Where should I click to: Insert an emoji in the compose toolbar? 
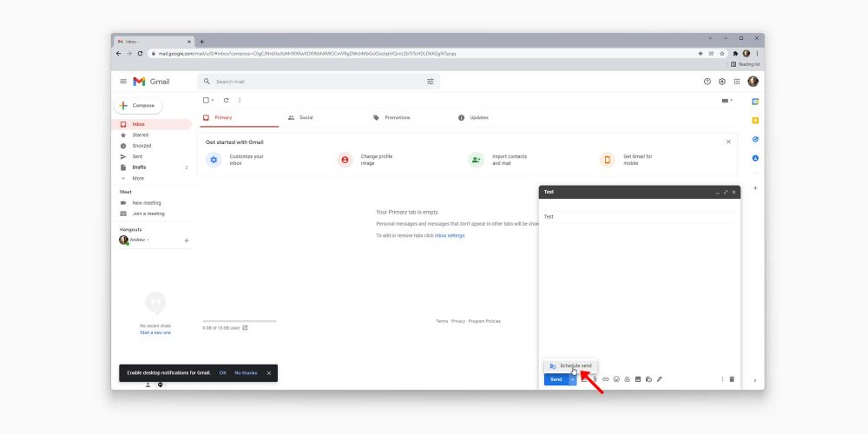point(616,379)
